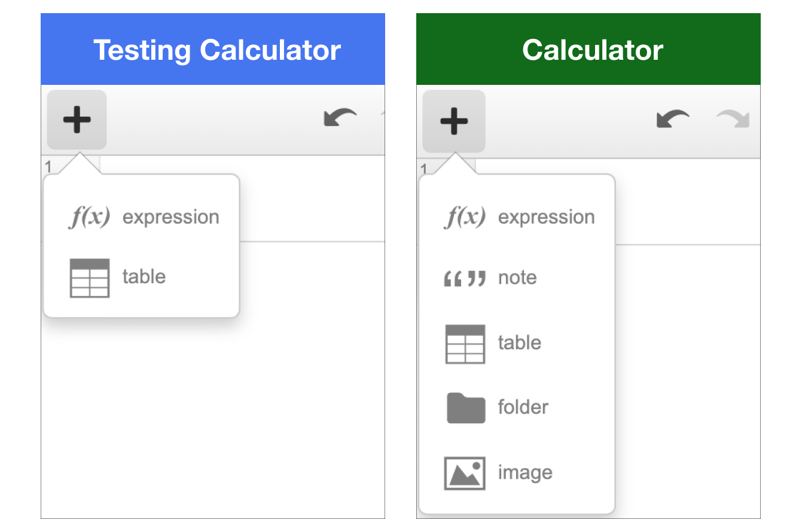Click table grid icon in green Calculator menu
The height and width of the screenshot is (532, 799).
465,344
